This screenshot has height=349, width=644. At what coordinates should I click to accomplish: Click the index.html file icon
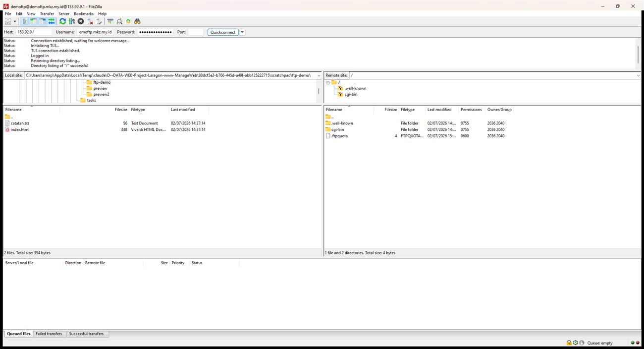pos(7,129)
